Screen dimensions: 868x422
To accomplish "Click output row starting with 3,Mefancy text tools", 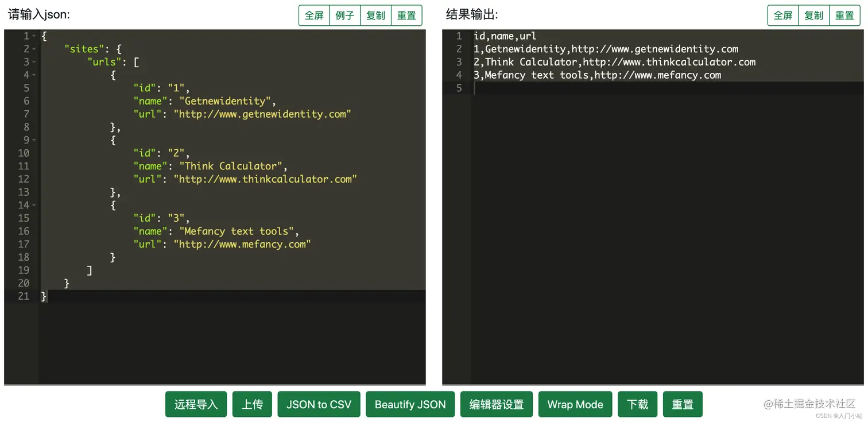I will click(x=597, y=75).
